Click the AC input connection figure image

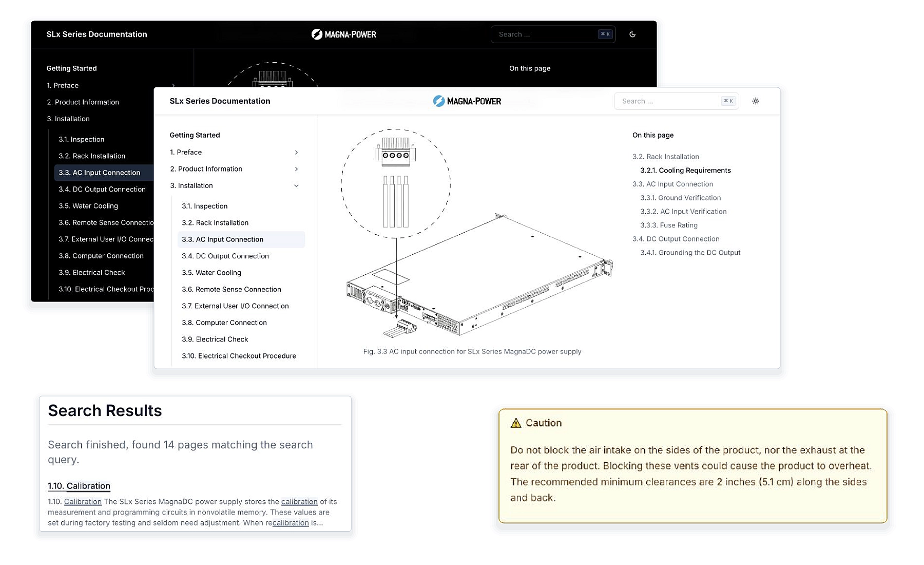[x=477, y=234]
